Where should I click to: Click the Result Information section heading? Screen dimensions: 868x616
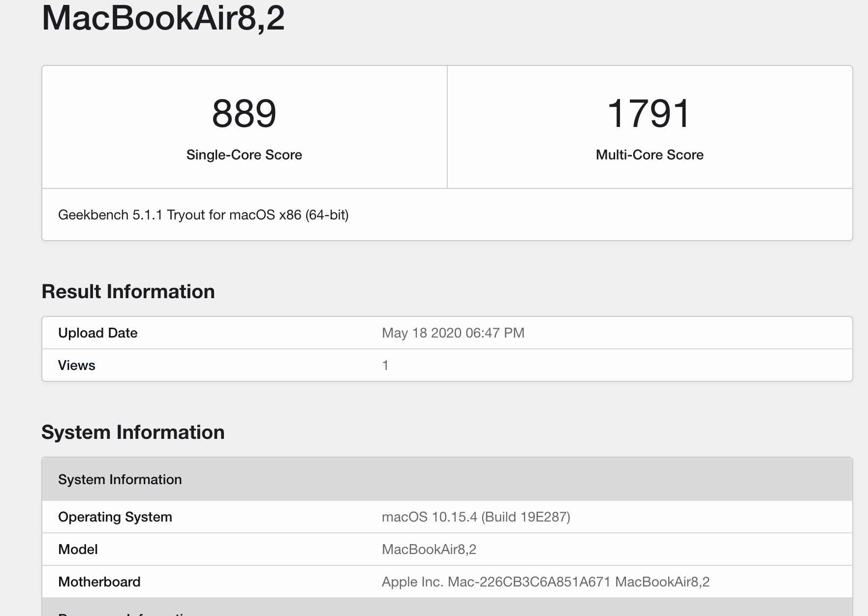click(x=128, y=292)
